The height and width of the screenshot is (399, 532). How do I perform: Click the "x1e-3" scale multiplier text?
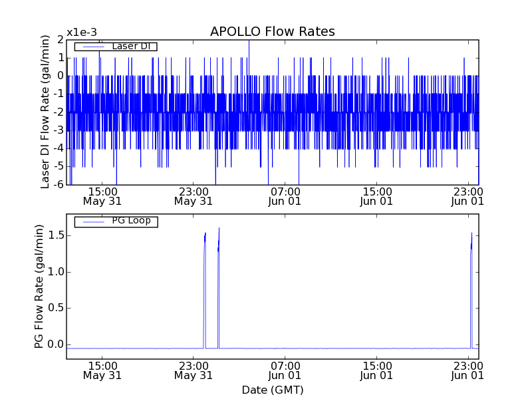click(x=81, y=33)
